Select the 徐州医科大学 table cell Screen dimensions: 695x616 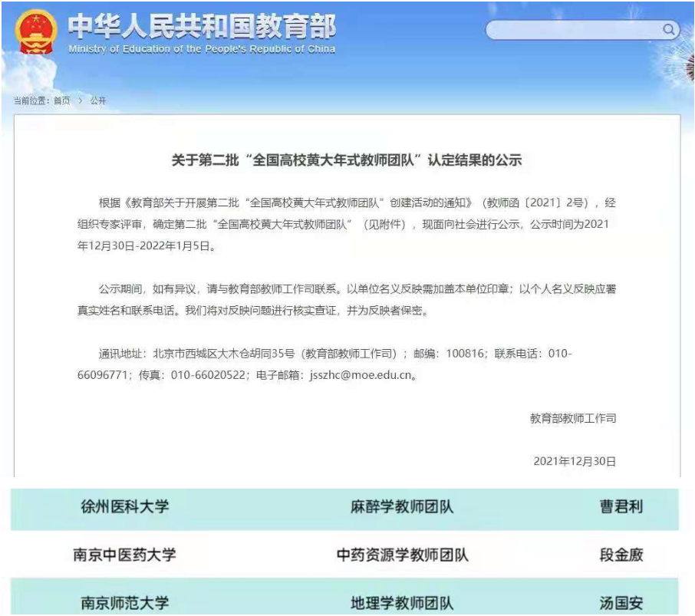pos(125,507)
